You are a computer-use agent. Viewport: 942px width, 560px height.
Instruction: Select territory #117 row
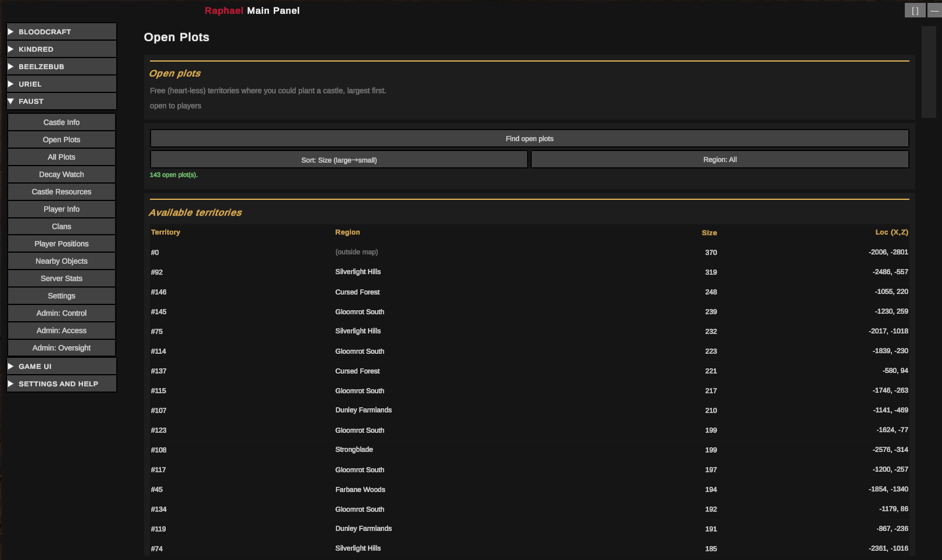point(529,469)
